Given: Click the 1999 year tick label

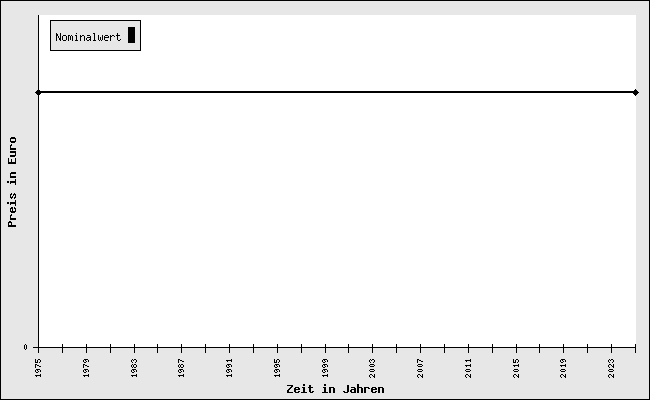Looking at the screenshot, I should 325,367.
